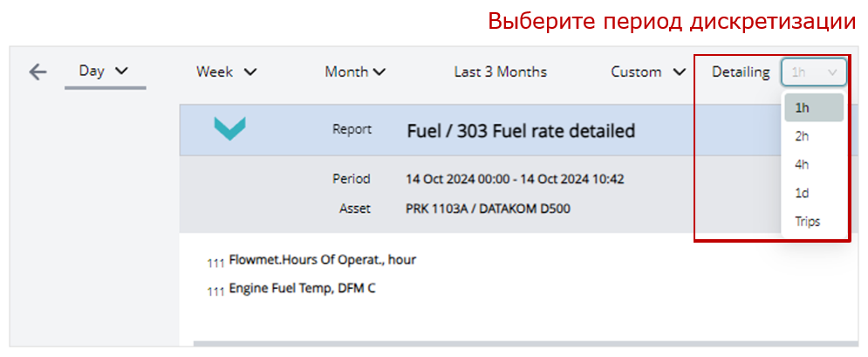The height and width of the screenshot is (357, 868).
Task: Choose Trips in Detailing list
Action: coord(808,221)
